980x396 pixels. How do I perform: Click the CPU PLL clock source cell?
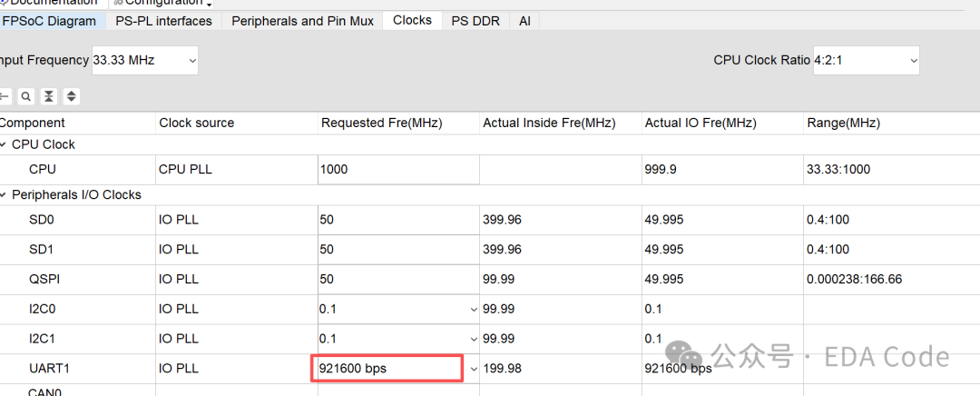tap(236, 169)
